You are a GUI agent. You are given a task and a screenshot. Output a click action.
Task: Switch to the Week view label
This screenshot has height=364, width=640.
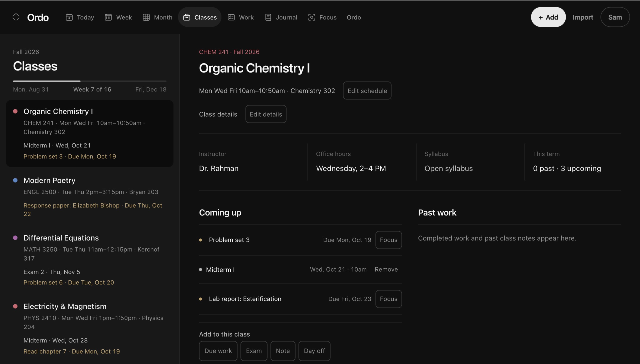pos(124,17)
